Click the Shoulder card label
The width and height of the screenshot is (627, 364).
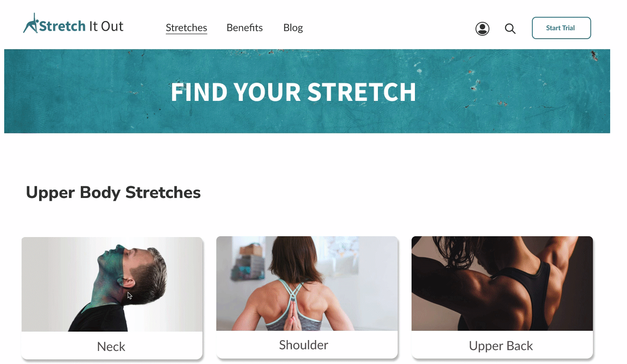click(303, 345)
